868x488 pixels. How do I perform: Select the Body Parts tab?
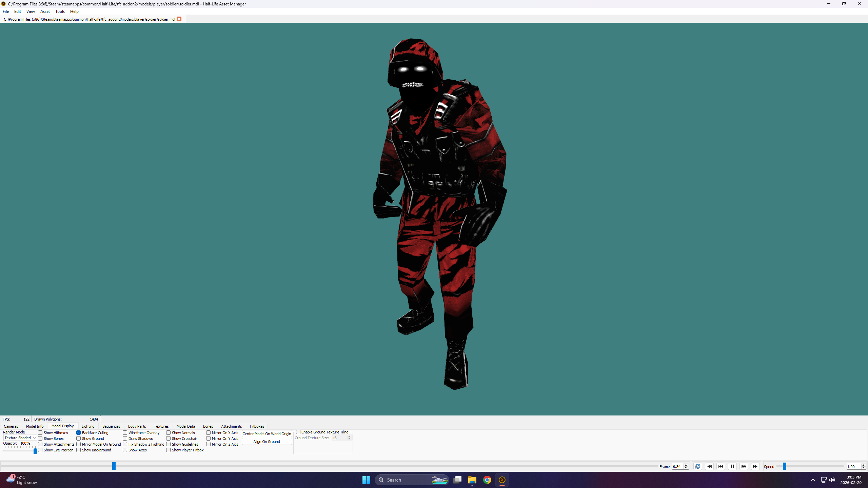click(137, 426)
